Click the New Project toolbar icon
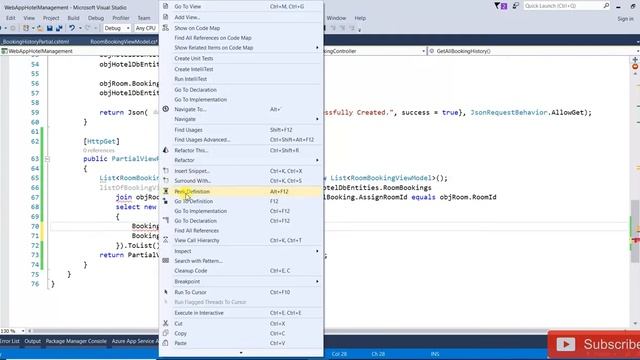Viewport: 640px width, 360px height. [26, 28]
